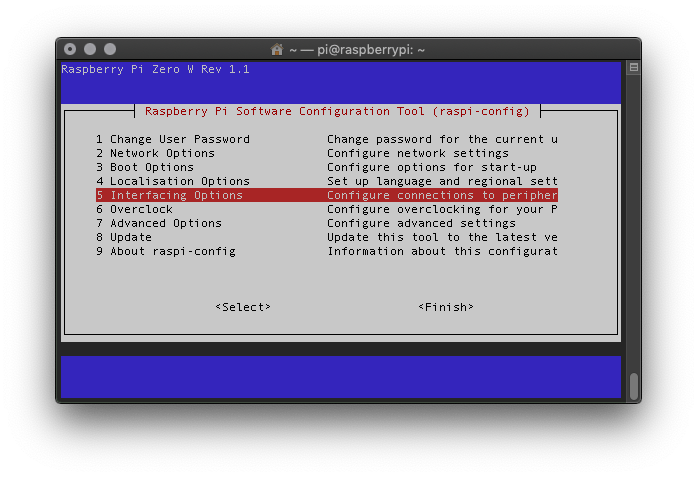This screenshot has width=697, height=477.
Task: Click description 'Configure options for start-up'
Action: point(432,167)
